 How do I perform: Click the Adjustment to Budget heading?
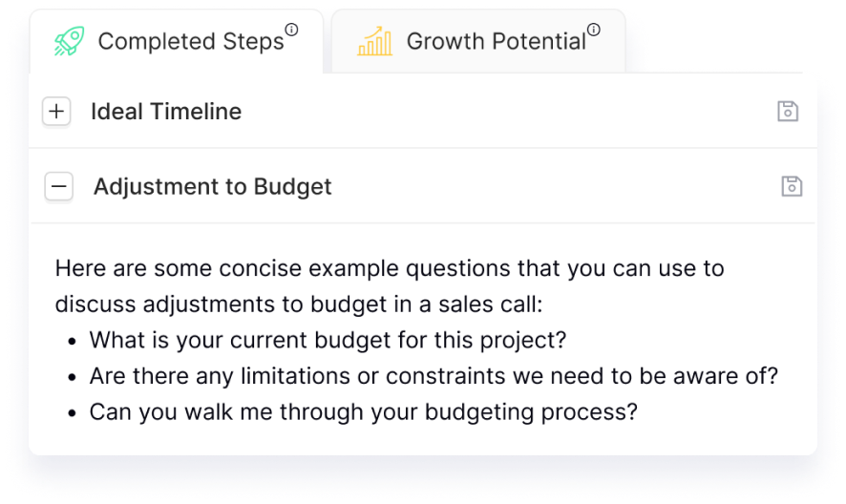coord(213,187)
